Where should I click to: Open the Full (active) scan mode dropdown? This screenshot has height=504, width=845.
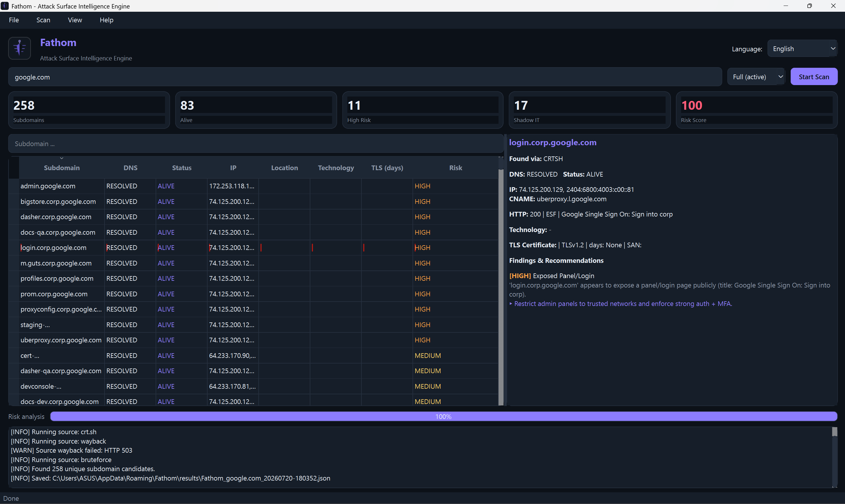[756, 77]
